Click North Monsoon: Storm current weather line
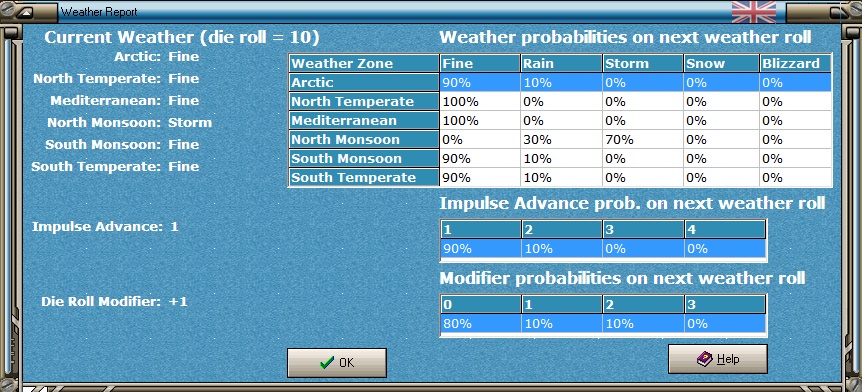Image resolution: width=862 pixels, height=392 pixels. 129,123
